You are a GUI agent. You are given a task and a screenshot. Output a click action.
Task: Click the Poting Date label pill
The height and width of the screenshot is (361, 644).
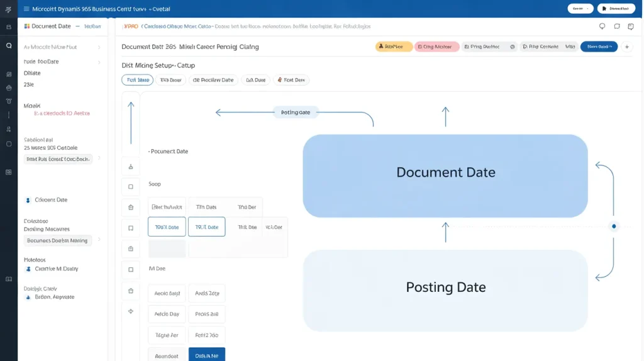296,112
